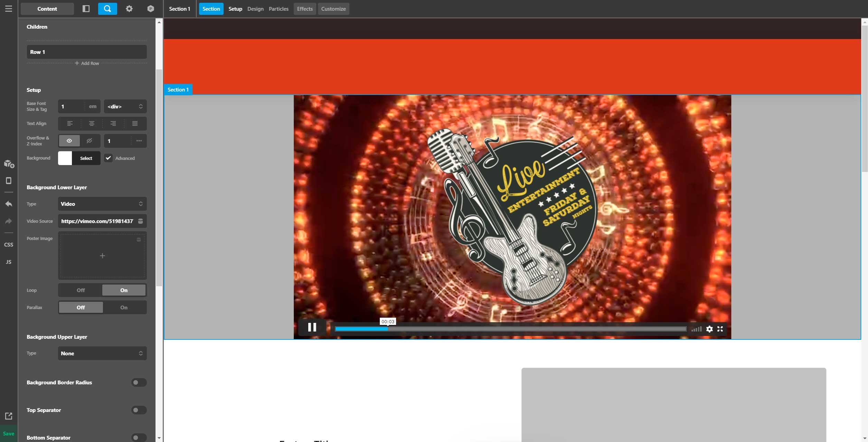868x442 pixels.
Task: Open the element library cube icon
Action: tap(151, 9)
